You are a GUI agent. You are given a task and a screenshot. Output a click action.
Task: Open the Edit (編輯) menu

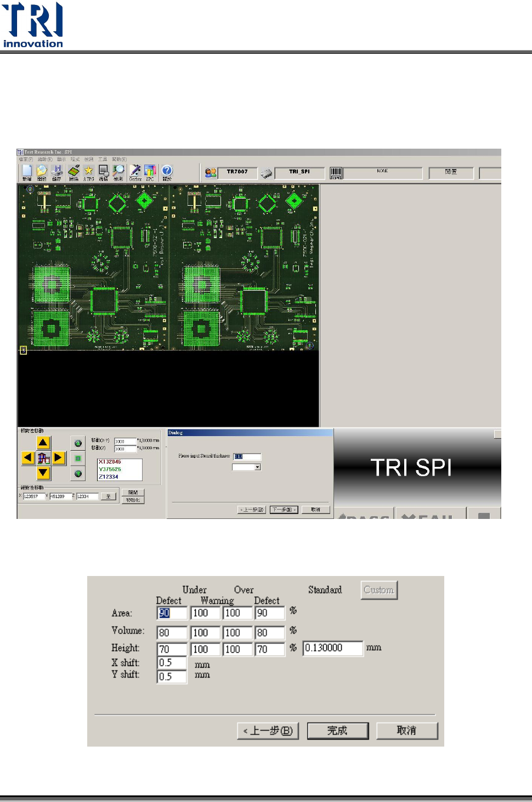(45, 159)
